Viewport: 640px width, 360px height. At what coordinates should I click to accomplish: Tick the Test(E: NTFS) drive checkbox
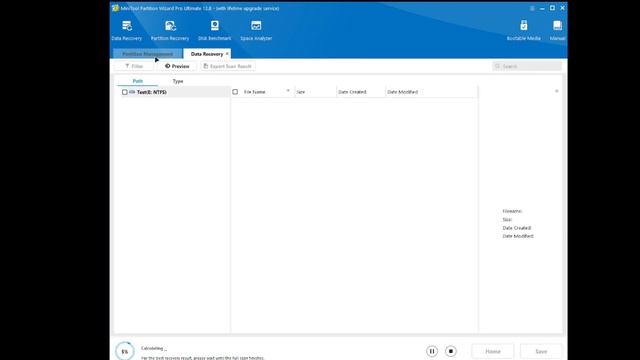click(124, 92)
